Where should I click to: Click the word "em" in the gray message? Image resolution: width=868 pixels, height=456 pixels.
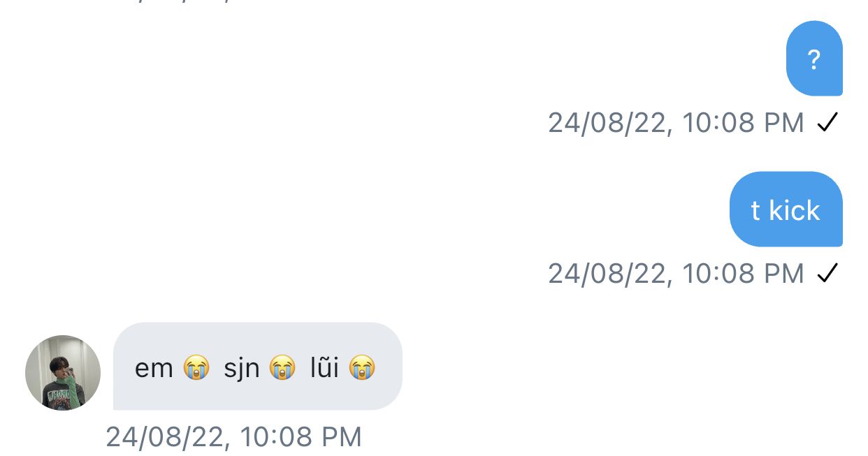click(154, 368)
